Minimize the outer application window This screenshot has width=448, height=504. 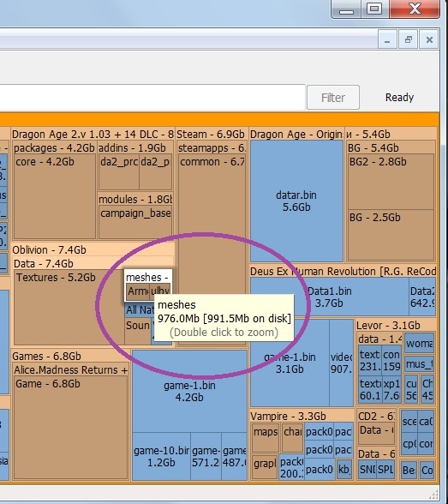(346, 9)
